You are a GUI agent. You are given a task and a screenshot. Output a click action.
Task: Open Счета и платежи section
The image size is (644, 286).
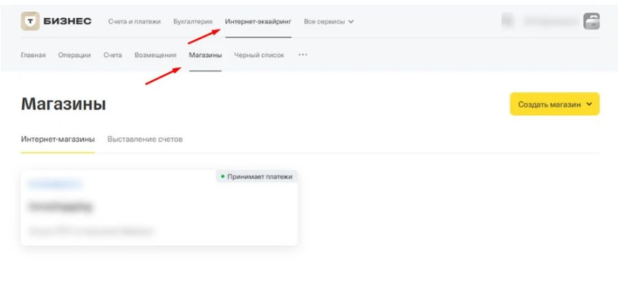135,21
